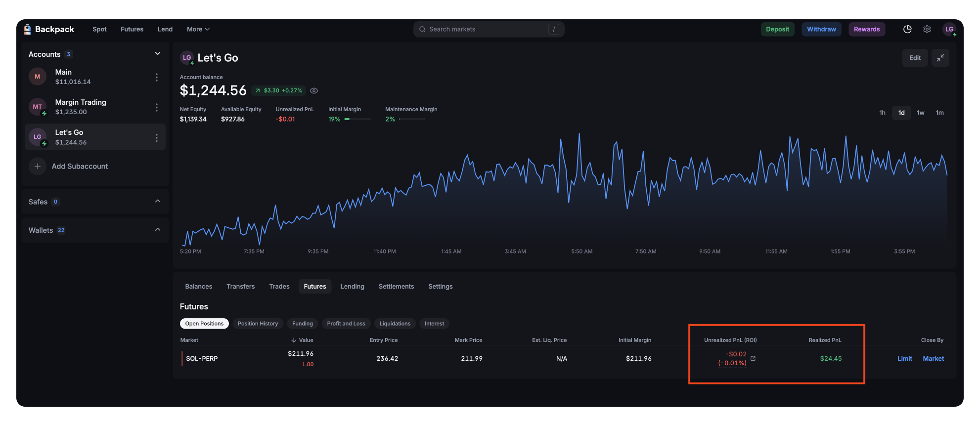
Task: Switch to the Settlements tab
Action: [397, 287]
